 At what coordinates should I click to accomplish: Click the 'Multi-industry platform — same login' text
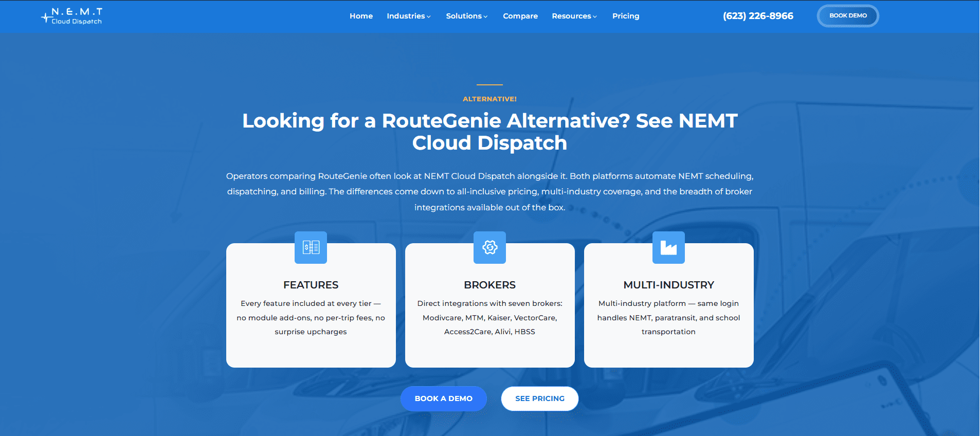(x=668, y=318)
